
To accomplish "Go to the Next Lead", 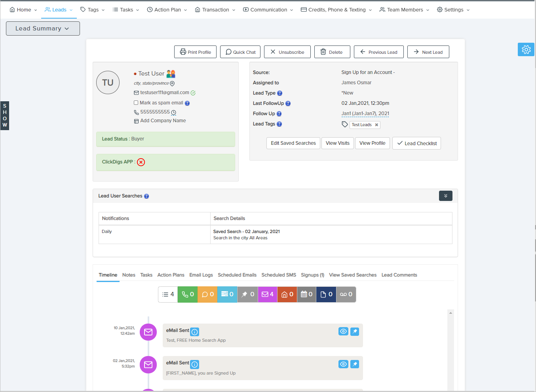I will click(428, 52).
